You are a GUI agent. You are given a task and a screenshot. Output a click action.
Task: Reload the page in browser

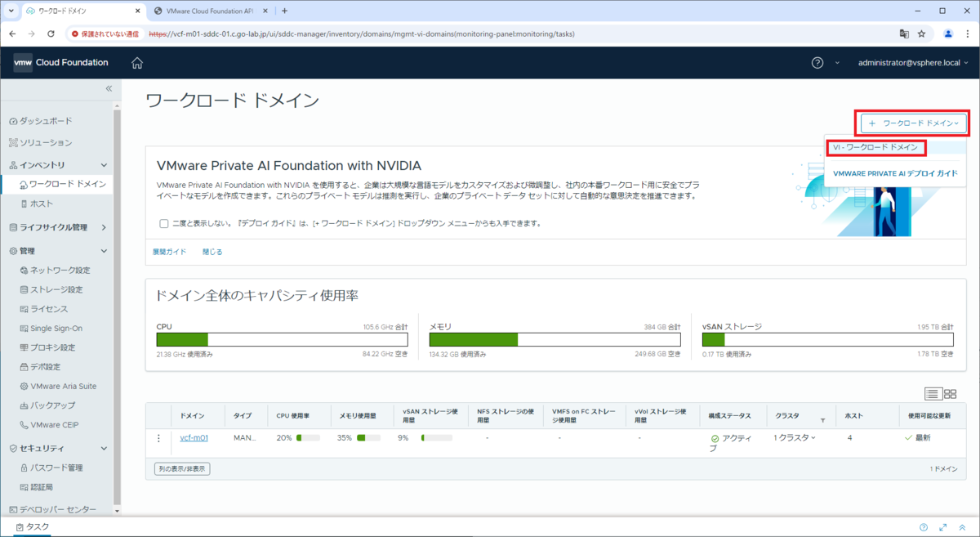(x=51, y=34)
